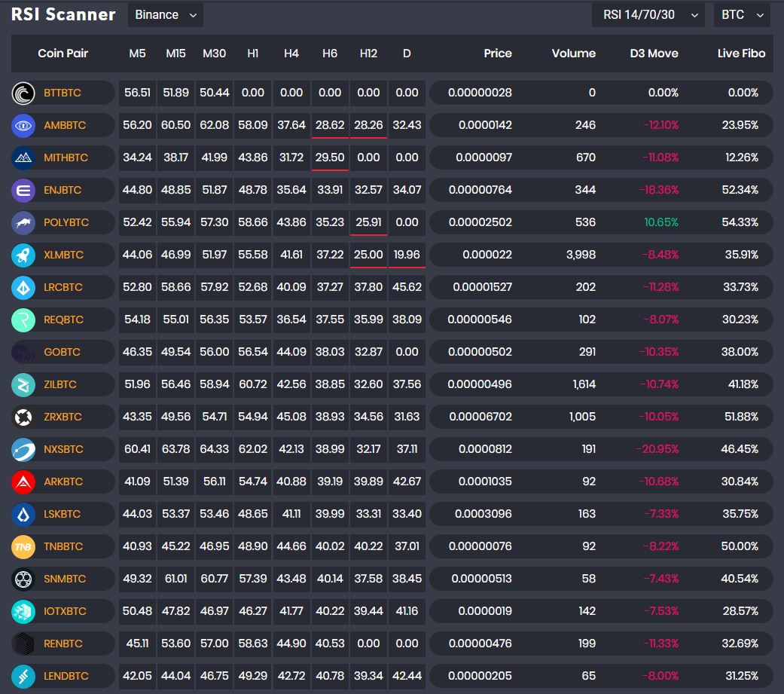Click POLYBTC D3 Move value 10.65%
The image size is (784, 694).
click(x=661, y=222)
